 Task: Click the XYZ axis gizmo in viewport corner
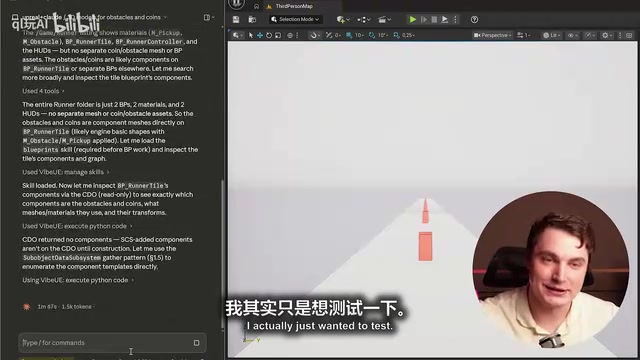pos(251,338)
